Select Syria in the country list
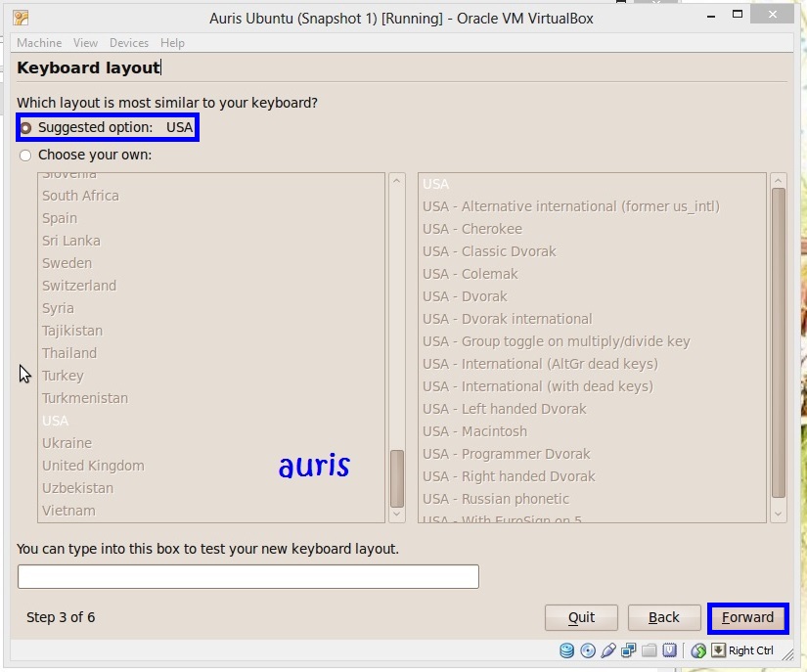This screenshot has width=807, height=672. 211,308
